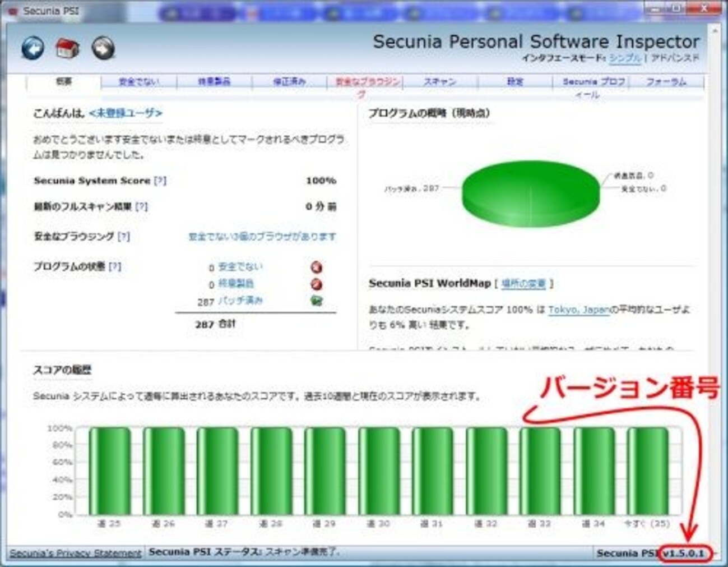This screenshot has width=728, height=567.
Task: Select the 今すぐ (35) score bar
Action: 647,471
